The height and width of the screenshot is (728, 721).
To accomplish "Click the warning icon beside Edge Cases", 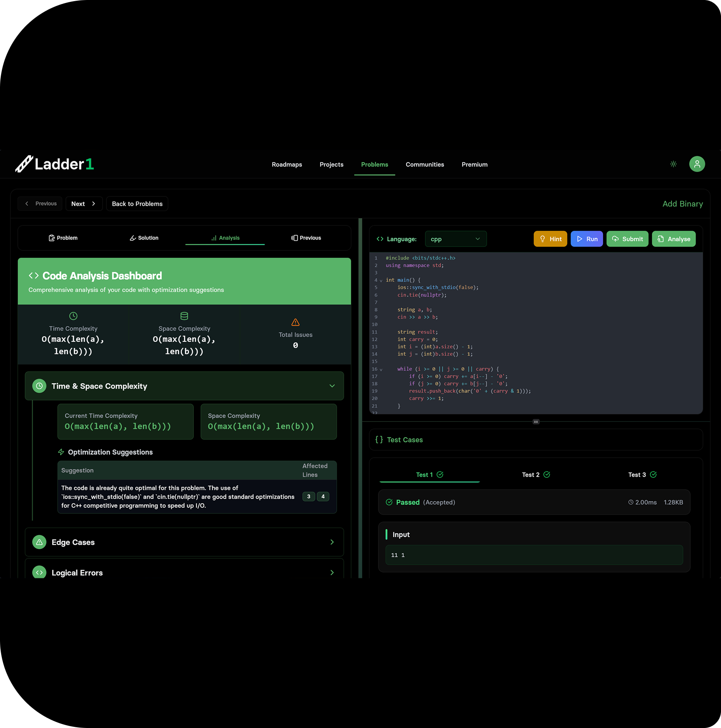I will 39,542.
